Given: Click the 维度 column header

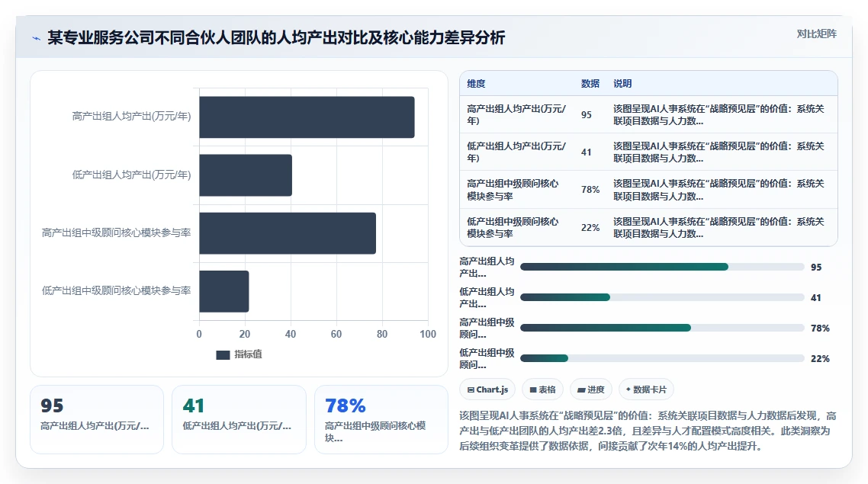Looking at the screenshot, I should (x=476, y=84).
